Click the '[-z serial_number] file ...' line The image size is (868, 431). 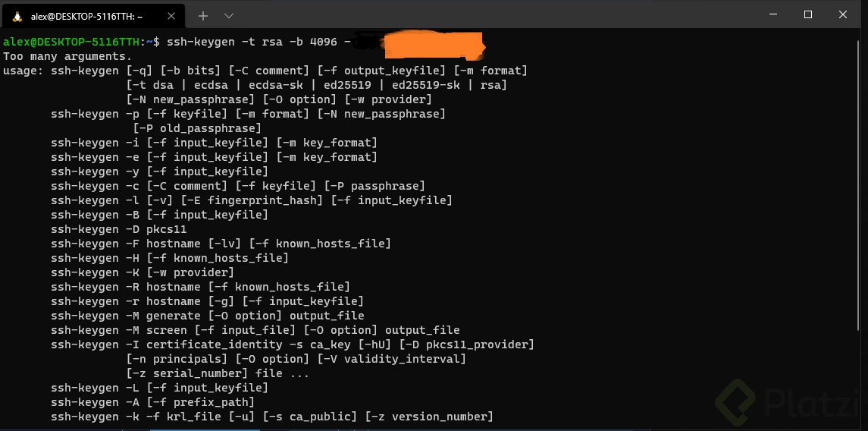[x=218, y=373]
